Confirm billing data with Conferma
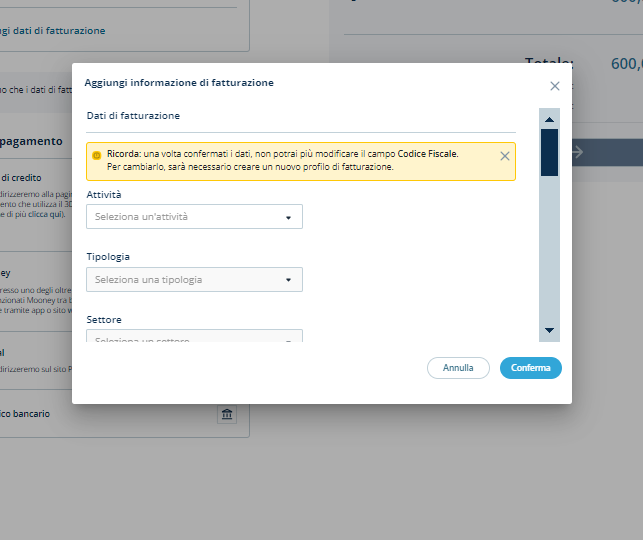Viewport: 643px width, 540px height. tap(530, 368)
